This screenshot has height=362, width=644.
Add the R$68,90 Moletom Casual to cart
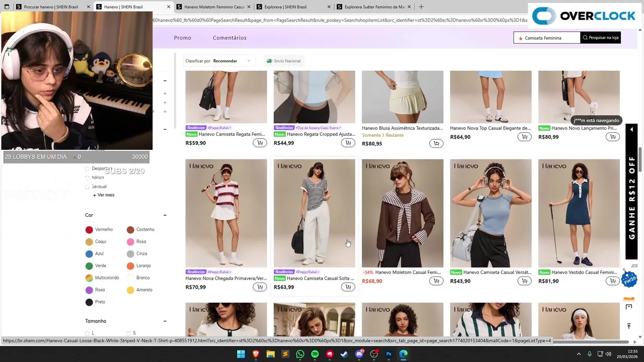(x=436, y=281)
